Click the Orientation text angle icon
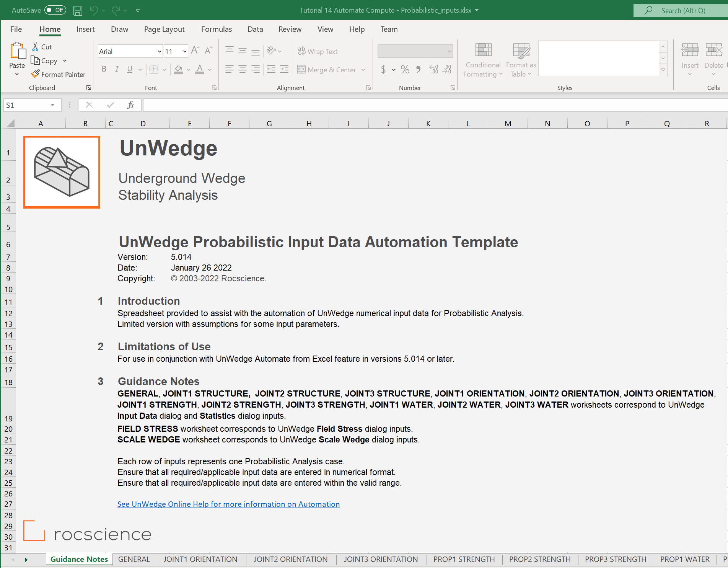This screenshot has height=568, width=728. (x=272, y=51)
